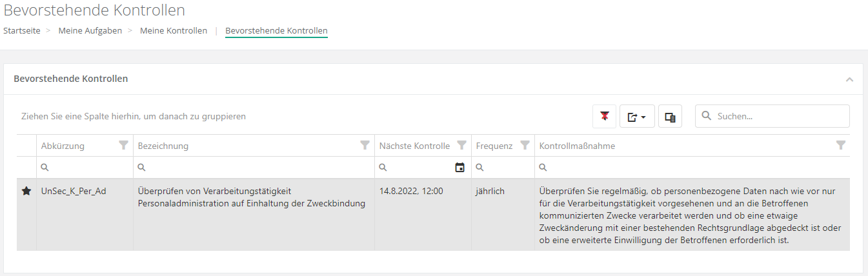Switch to the Meine Kontrollen tab
This screenshot has width=868, height=276.
(x=173, y=31)
